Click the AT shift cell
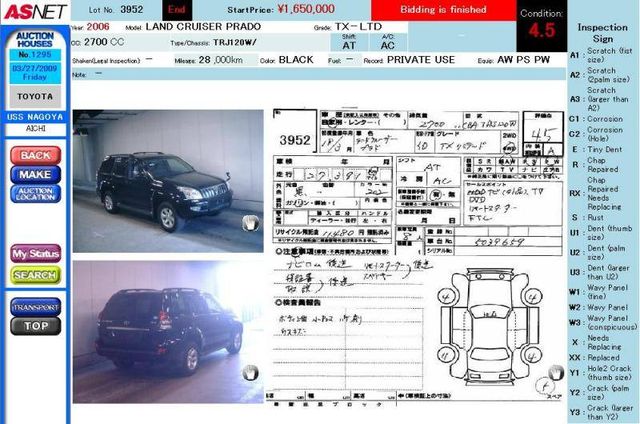The width and height of the screenshot is (640, 424). pyautogui.click(x=349, y=42)
